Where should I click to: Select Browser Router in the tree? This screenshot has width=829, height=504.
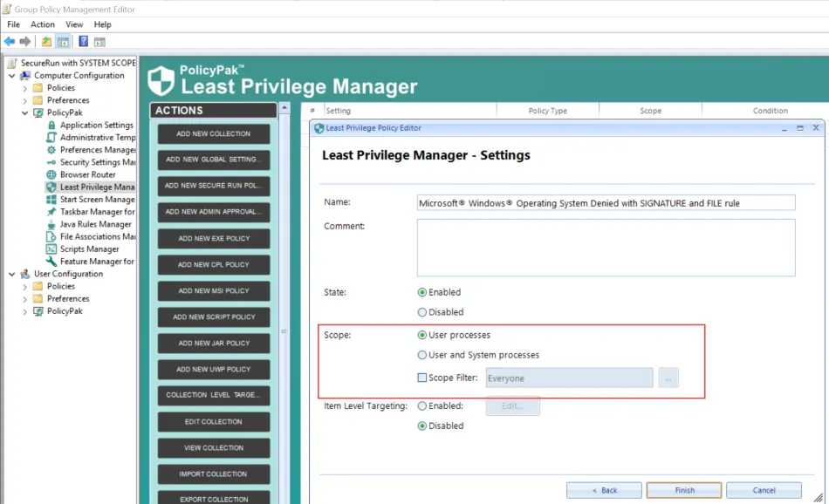pos(87,174)
